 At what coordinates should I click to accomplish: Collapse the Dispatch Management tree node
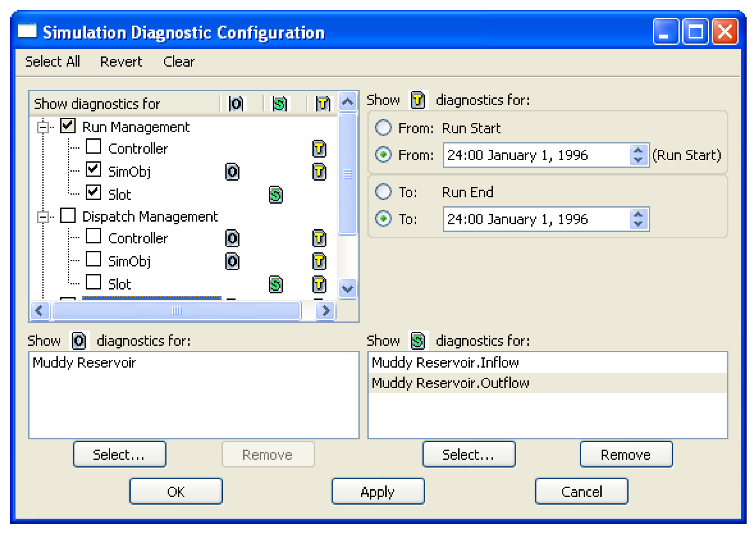click(43, 217)
